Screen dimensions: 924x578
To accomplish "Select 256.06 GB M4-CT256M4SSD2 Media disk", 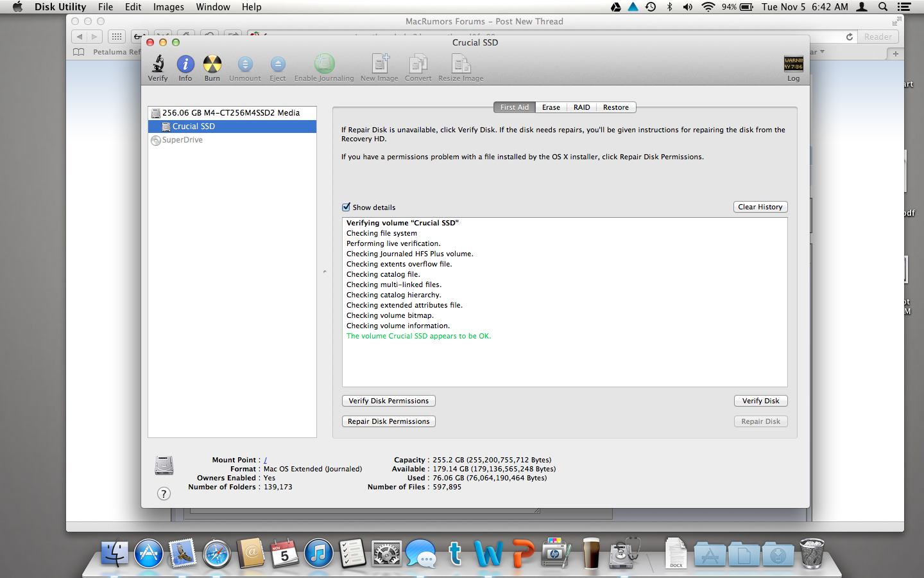I will (232, 112).
